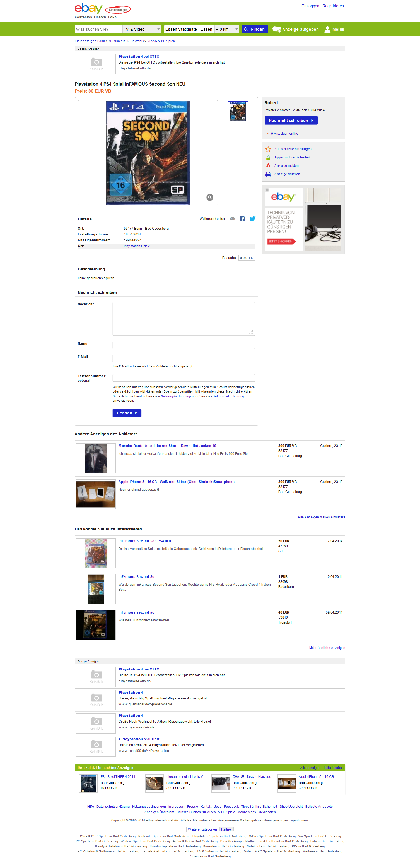Click the printer icon for Anzeige drucken
420x868 pixels.
tap(269, 174)
